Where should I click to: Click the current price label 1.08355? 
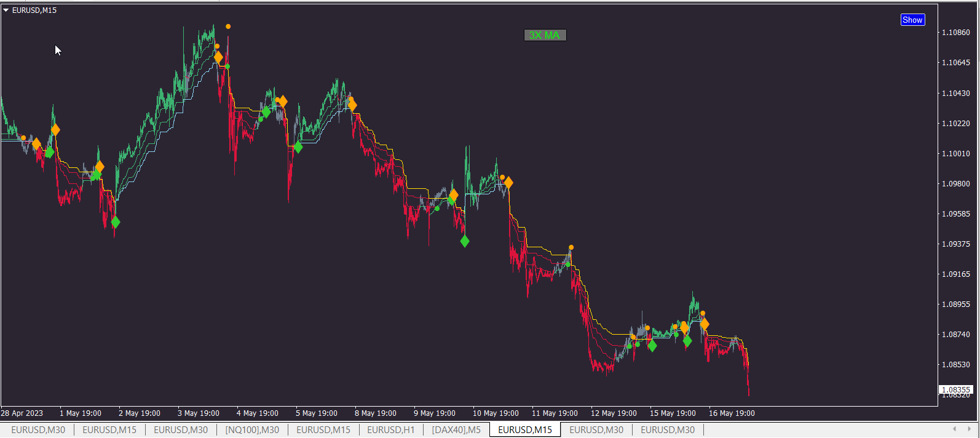point(956,389)
